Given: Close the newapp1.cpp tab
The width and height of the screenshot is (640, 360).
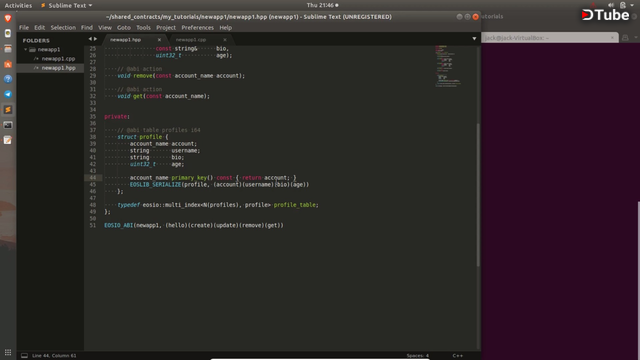Looking at the screenshot, I should click(x=225, y=40).
